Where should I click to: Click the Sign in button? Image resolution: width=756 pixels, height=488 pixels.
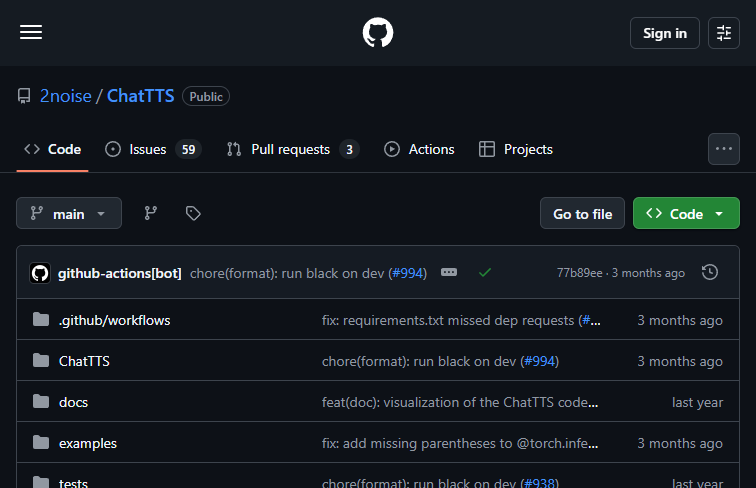[664, 33]
